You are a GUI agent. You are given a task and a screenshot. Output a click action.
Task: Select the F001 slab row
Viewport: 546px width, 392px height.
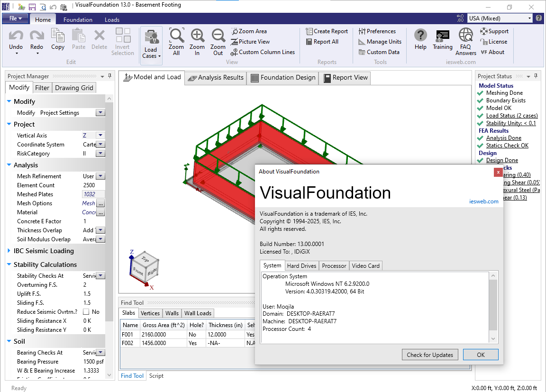point(188,335)
